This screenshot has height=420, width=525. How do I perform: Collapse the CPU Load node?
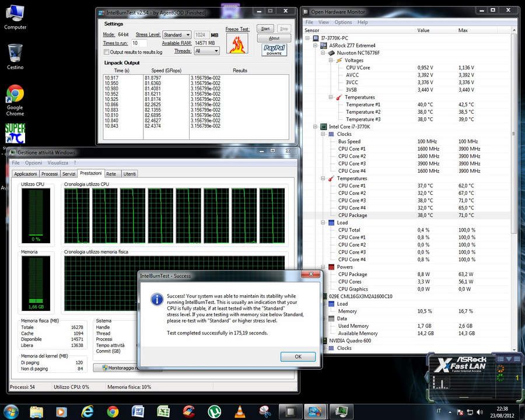323,222
